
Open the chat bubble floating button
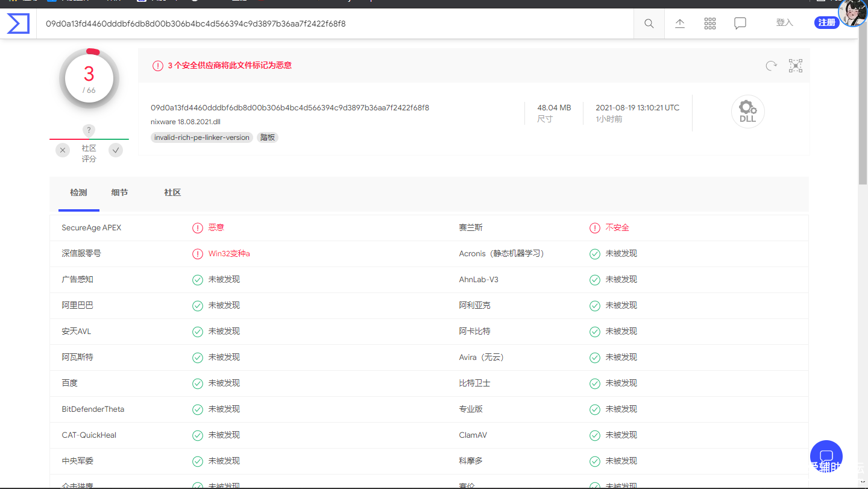pyautogui.click(x=826, y=456)
